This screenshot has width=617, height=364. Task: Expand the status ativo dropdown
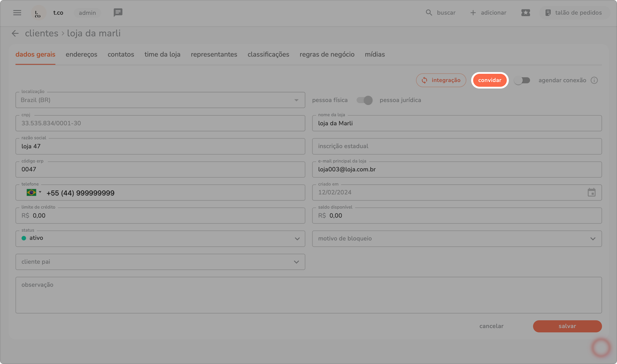pos(297,239)
